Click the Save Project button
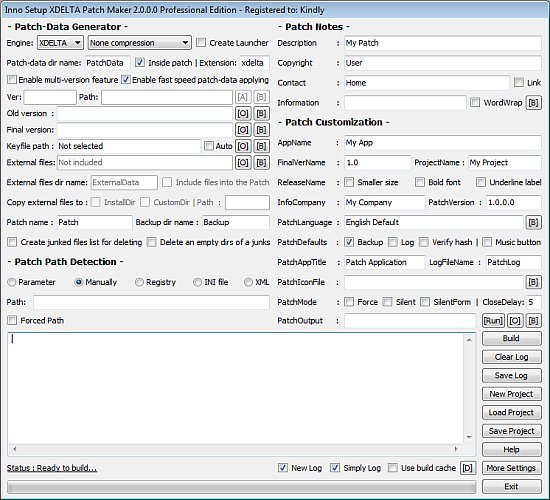Screen dimensions: 550x500 [511, 431]
